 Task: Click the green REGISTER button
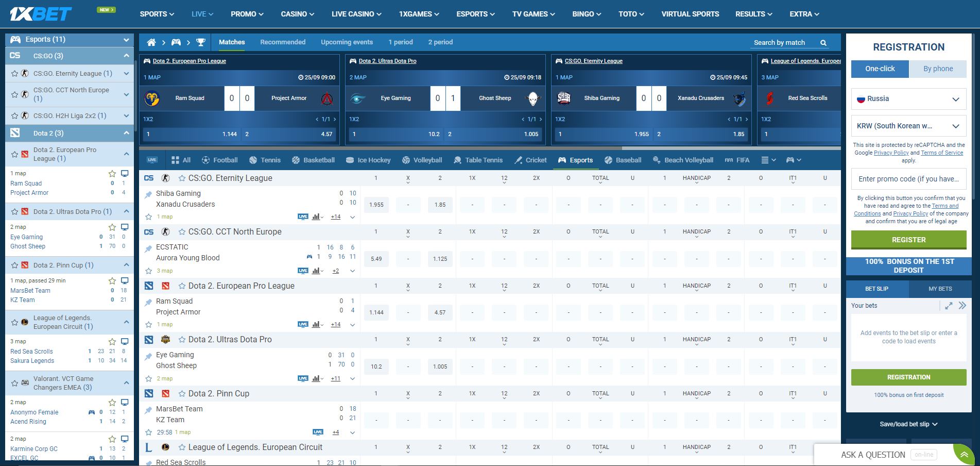click(908, 240)
